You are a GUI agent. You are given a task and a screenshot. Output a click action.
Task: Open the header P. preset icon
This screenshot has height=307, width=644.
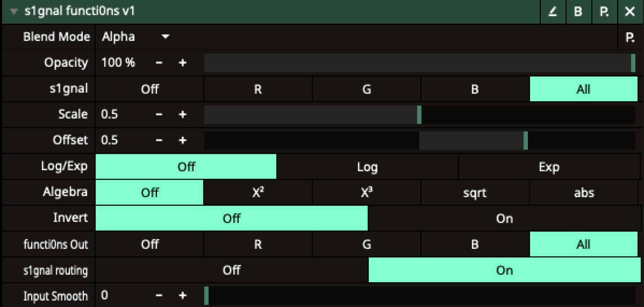click(x=604, y=12)
